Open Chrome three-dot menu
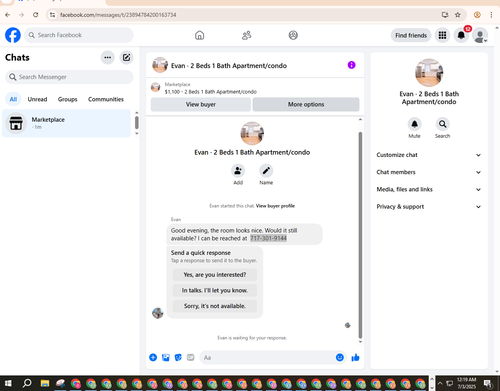The width and height of the screenshot is (500, 391). (491, 15)
